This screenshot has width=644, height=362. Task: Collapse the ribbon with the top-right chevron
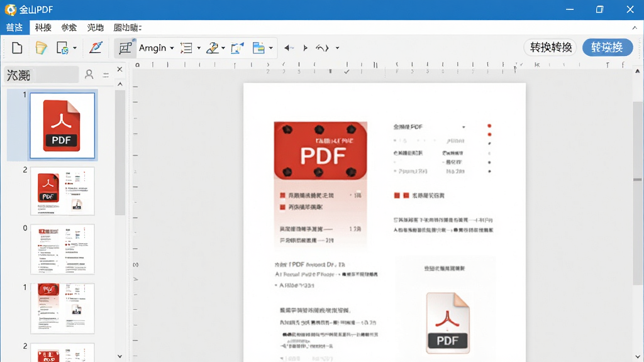click(635, 28)
